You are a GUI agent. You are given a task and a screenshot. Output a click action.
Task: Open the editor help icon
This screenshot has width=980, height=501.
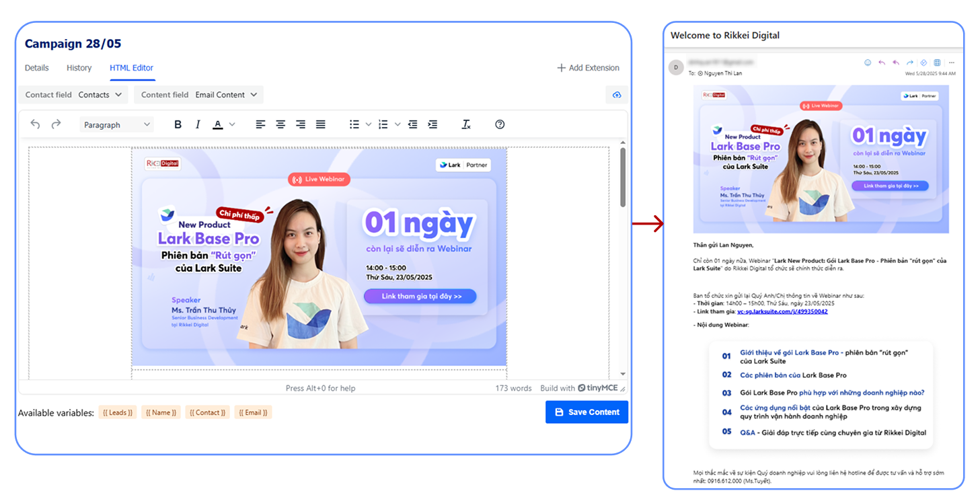(500, 124)
